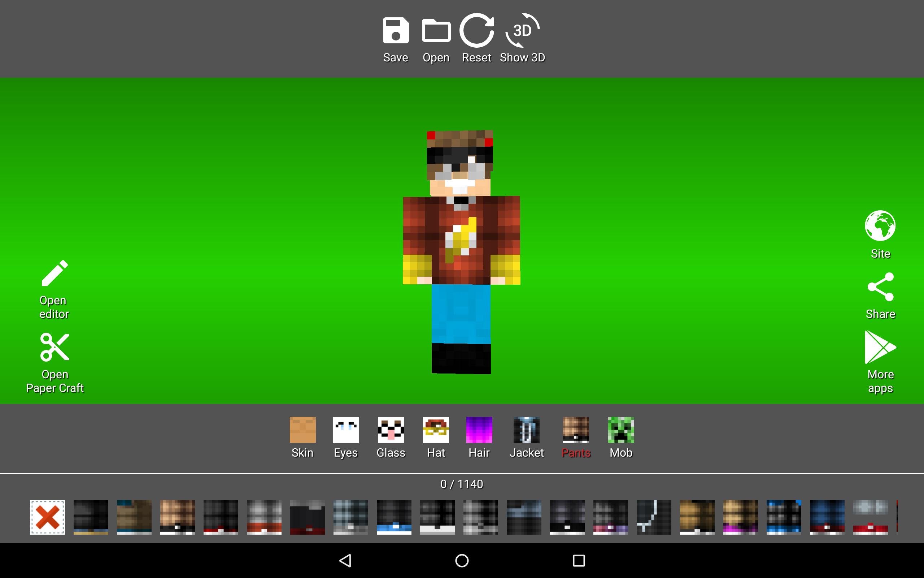Share the skin
The image size is (924, 578).
point(880,296)
